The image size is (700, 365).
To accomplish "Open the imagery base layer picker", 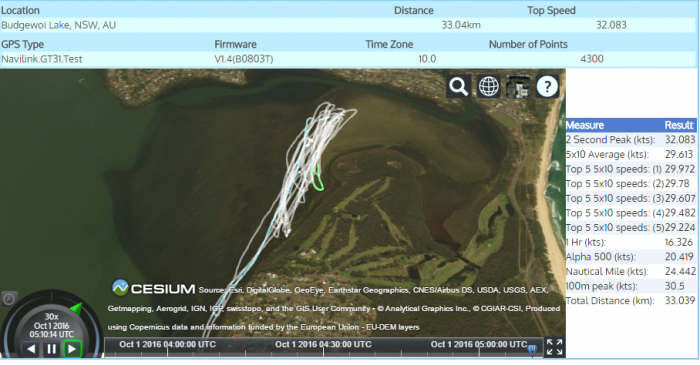I will [x=518, y=86].
